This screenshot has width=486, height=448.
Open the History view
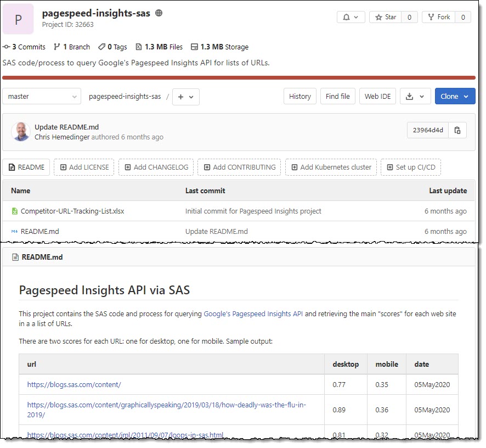(299, 97)
